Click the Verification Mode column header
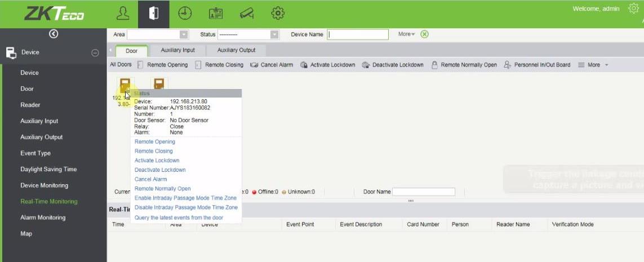 click(x=572, y=225)
